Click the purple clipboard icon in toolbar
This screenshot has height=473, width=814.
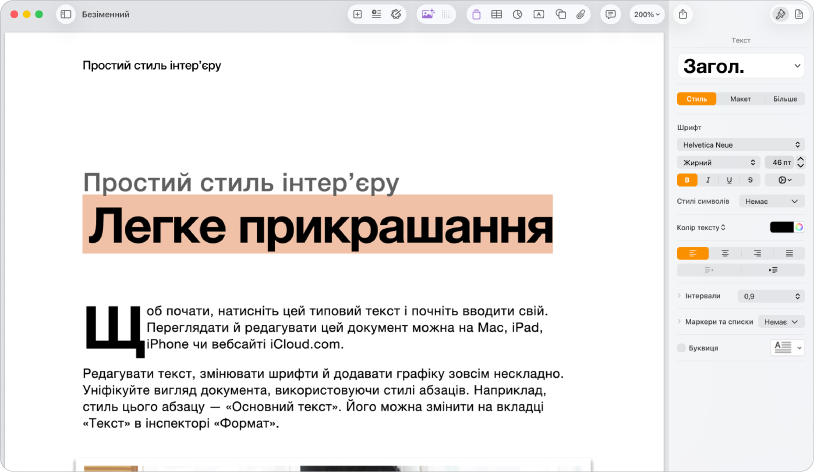476,15
